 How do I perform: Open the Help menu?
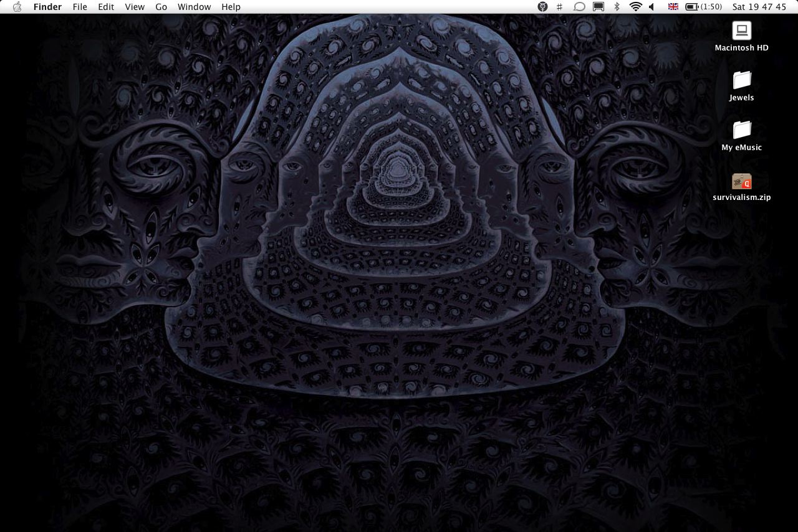(231, 7)
